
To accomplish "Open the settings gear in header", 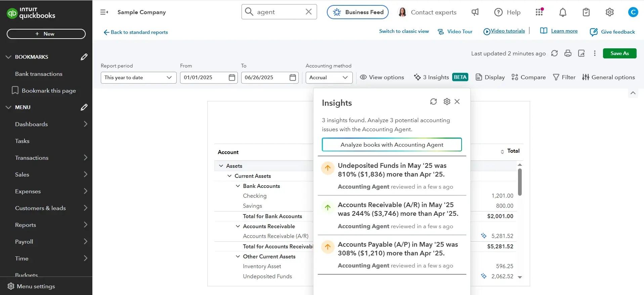I will click(x=610, y=12).
